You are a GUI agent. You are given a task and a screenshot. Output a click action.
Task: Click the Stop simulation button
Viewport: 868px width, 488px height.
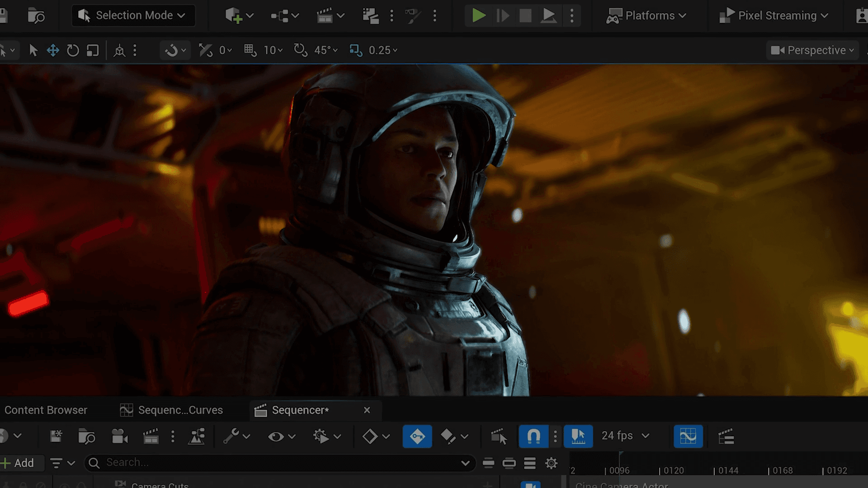(525, 16)
